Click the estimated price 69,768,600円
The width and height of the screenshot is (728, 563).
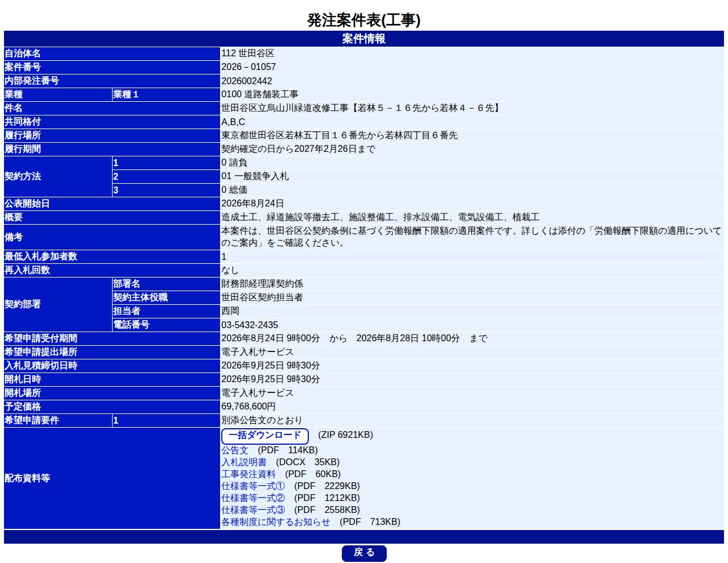249,407
